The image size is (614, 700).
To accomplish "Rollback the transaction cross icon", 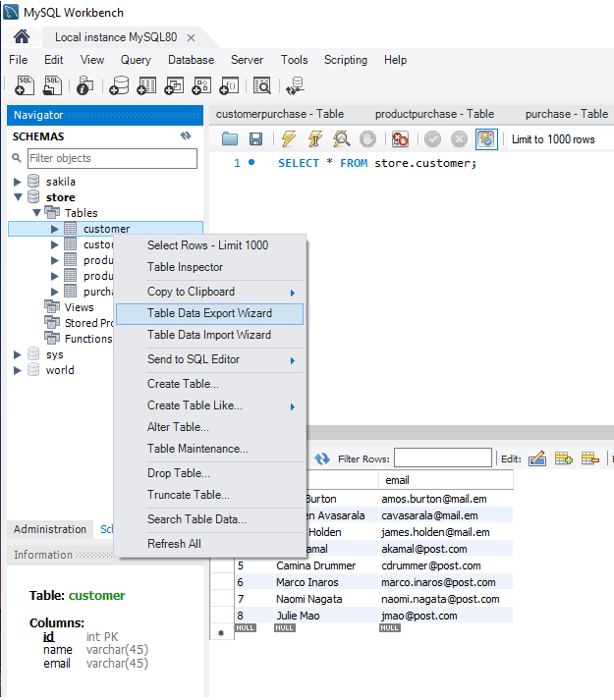I will (x=459, y=139).
